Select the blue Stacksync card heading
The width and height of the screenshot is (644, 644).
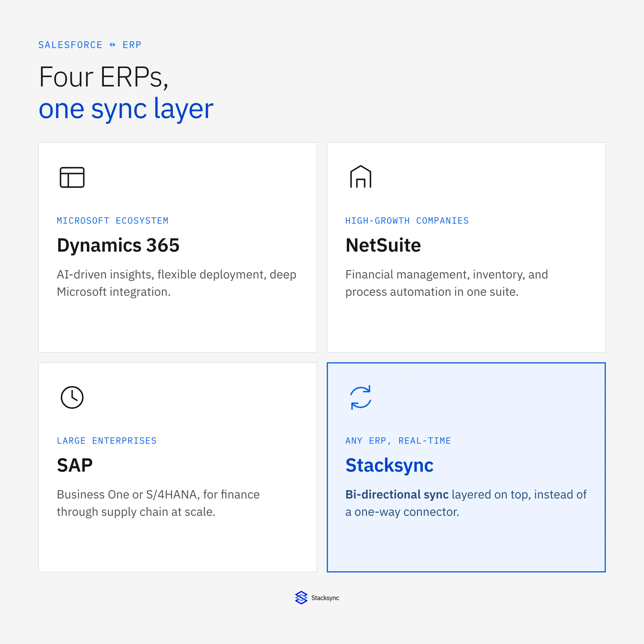click(x=389, y=465)
